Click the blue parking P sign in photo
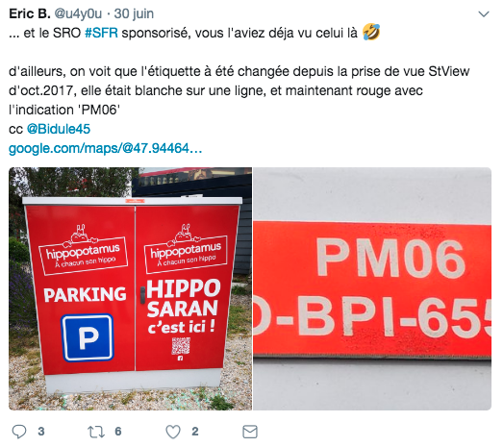This screenshot has height=447, width=504. coord(88,337)
